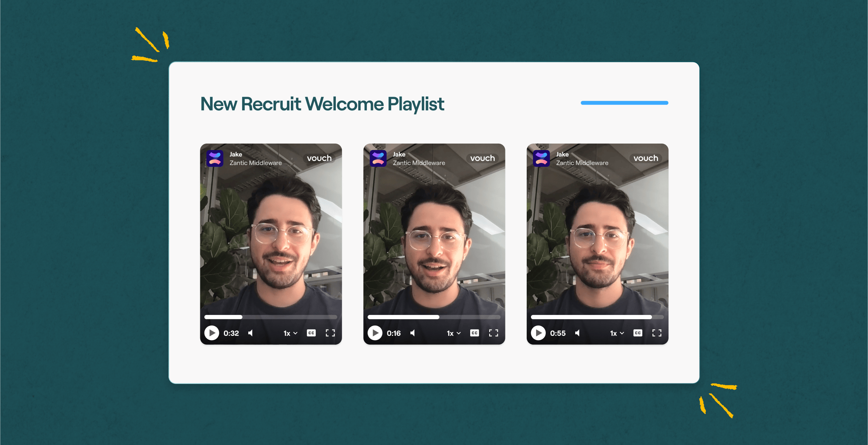Enter fullscreen on the 0:55 video
The image size is (868, 445).
tap(657, 333)
